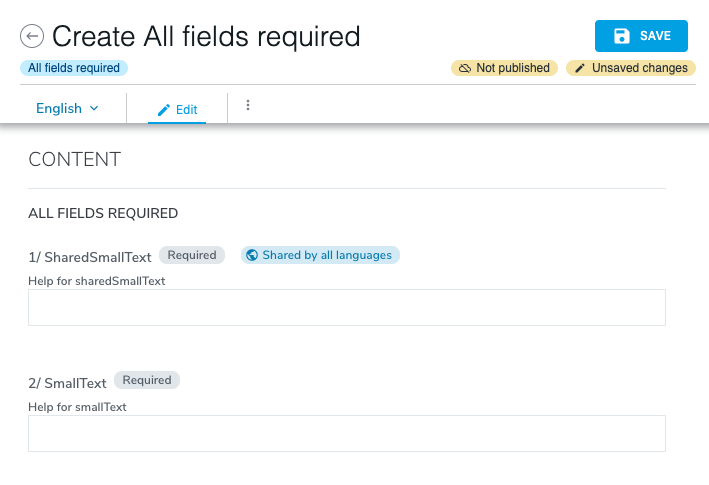Click the Required badge beside SmallText
The width and height of the screenshot is (709, 485).
(x=147, y=380)
